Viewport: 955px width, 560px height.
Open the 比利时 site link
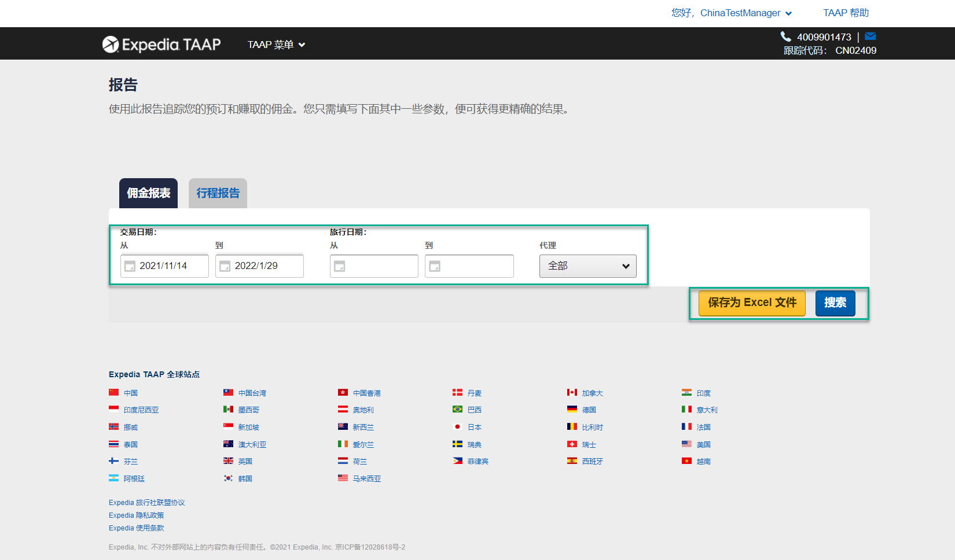pos(593,428)
